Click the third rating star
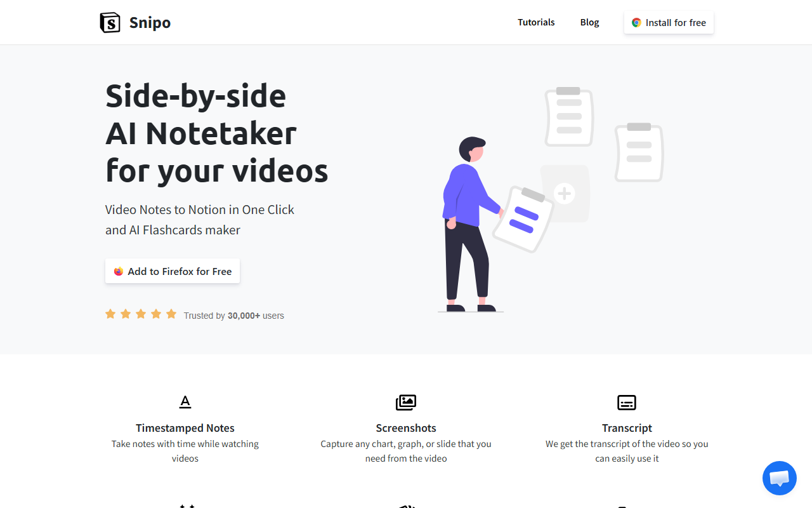The height and width of the screenshot is (508, 812). [x=141, y=314]
